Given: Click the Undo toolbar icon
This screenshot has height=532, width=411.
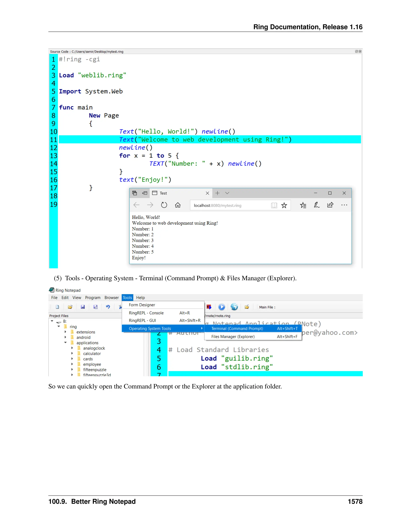Looking at the screenshot, I should [x=108, y=307].
